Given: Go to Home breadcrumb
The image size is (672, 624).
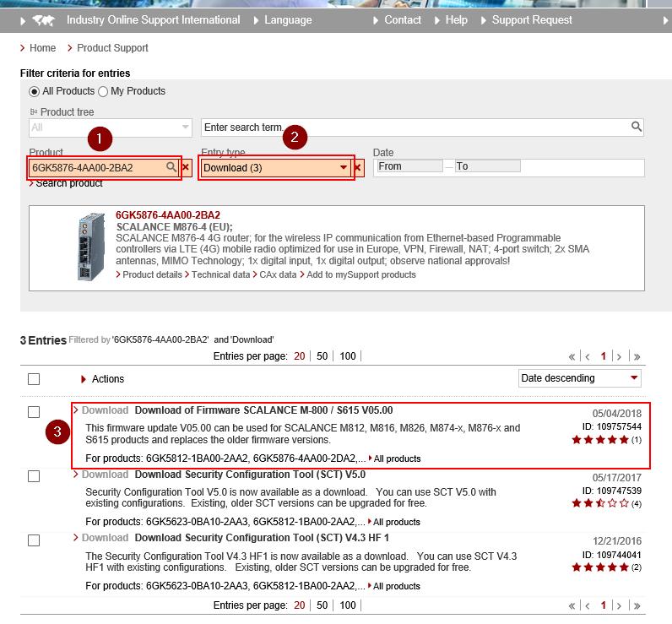Looking at the screenshot, I should pos(42,48).
